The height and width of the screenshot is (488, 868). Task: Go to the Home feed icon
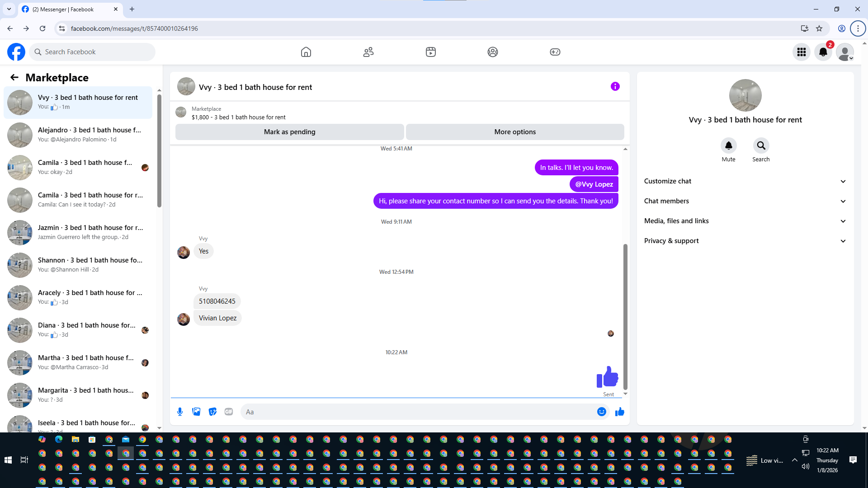306,52
